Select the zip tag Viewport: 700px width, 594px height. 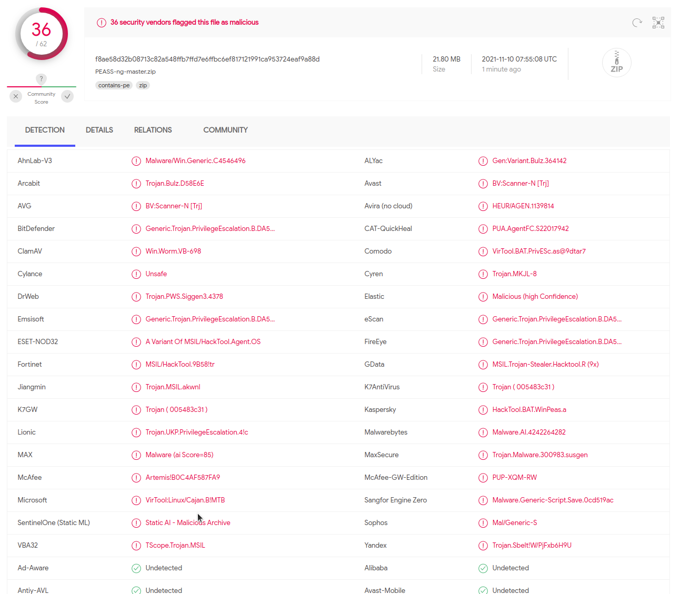pyautogui.click(x=143, y=85)
